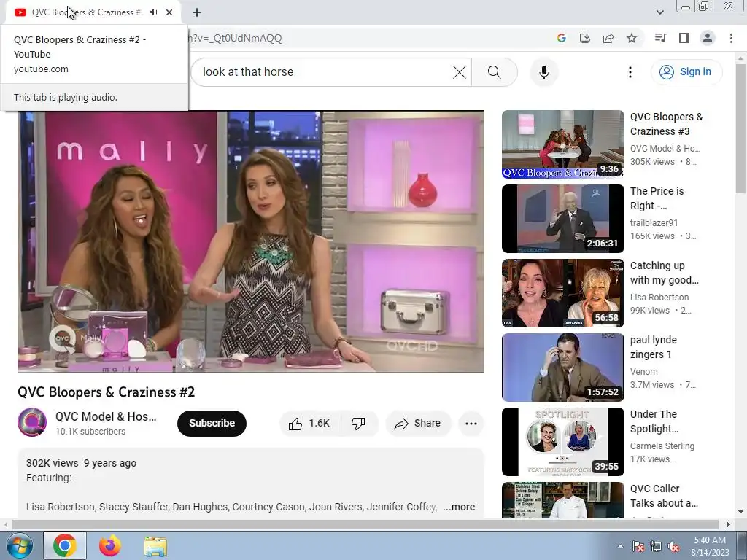
Task: Click the tab's audio playing speaker icon
Action: tap(153, 12)
